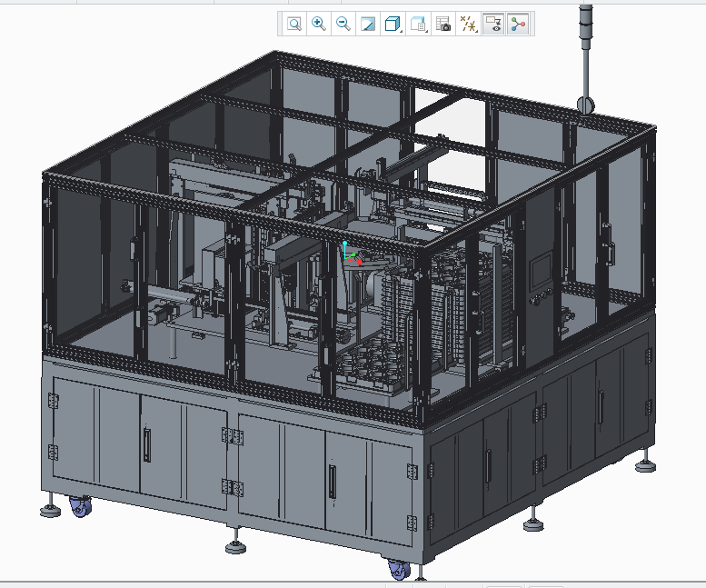Click the Refit view icon
Screen dimensions: 706x588
pos(294,25)
